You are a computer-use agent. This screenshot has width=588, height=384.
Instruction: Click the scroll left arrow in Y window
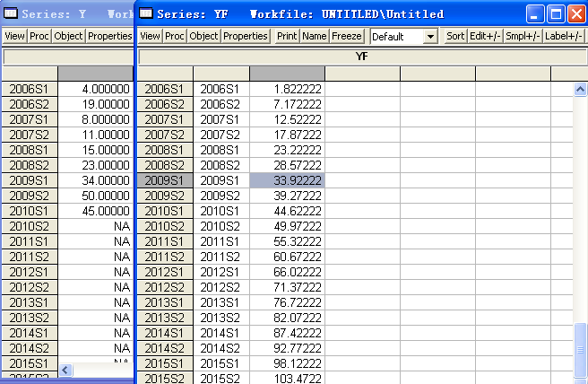(x=65, y=371)
